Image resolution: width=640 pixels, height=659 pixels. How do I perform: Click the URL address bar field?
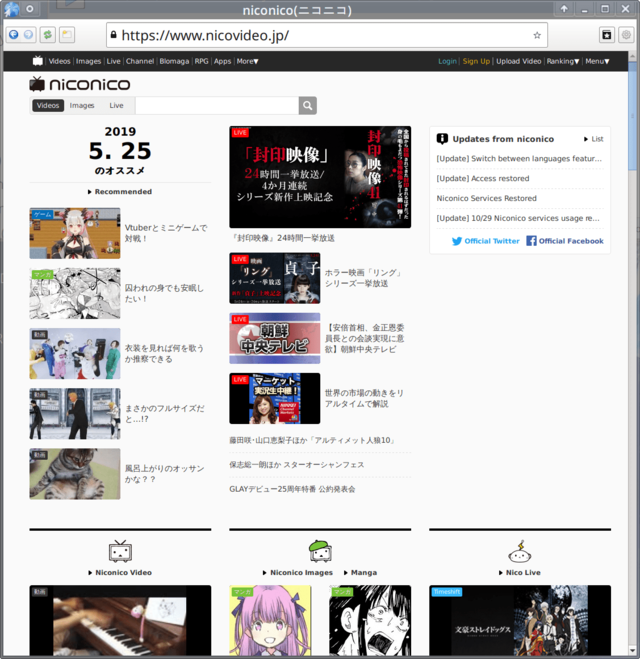(x=327, y=35)
